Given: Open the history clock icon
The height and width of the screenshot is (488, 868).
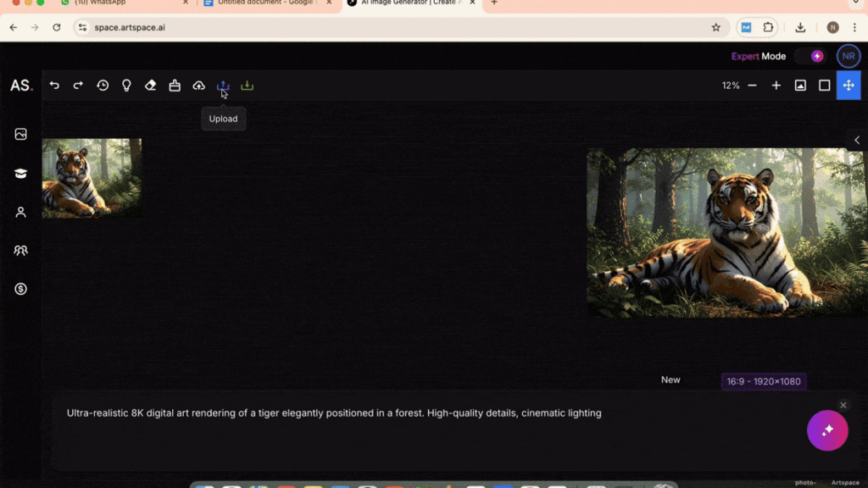Looking at the screenshot, I should pyautogui.click(x=103, y=86).
